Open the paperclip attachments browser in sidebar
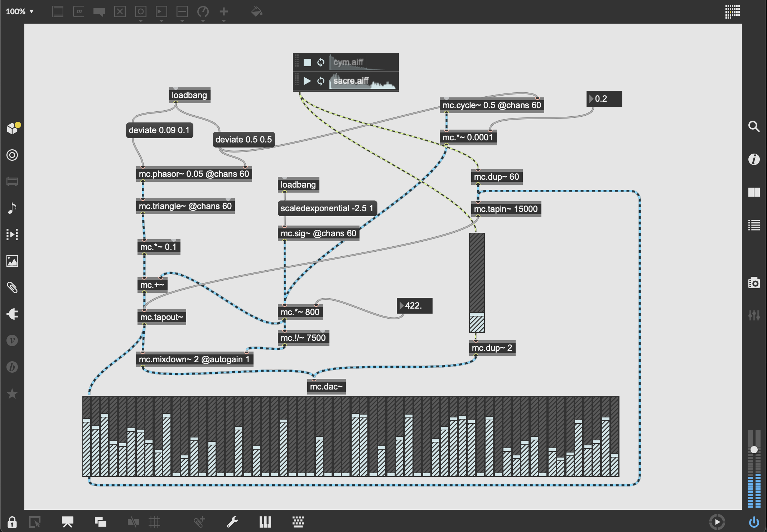 click(x=12, y=287)
